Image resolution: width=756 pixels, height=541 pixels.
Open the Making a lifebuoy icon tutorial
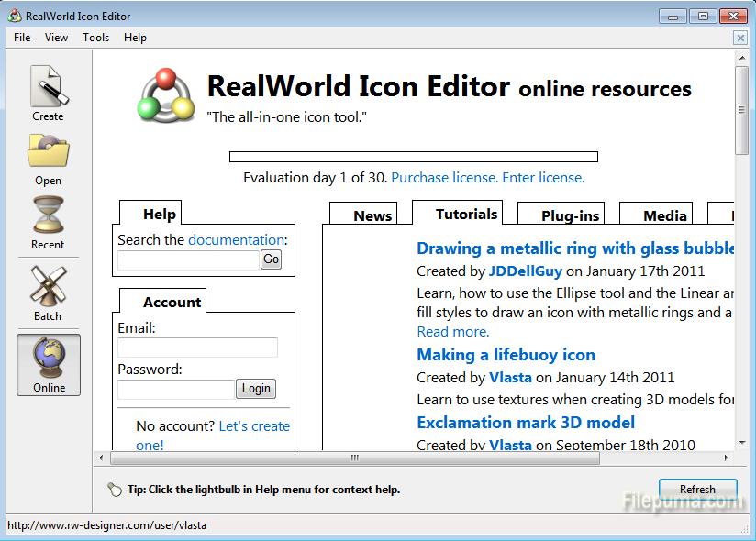(x=506, y=355)
